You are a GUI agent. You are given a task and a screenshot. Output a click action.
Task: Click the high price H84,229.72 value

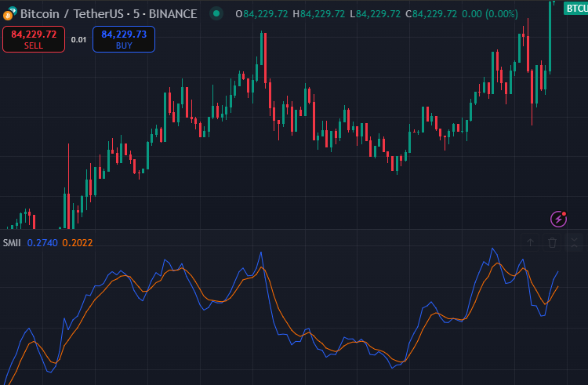pyautogui.click(x=319, y=14)
